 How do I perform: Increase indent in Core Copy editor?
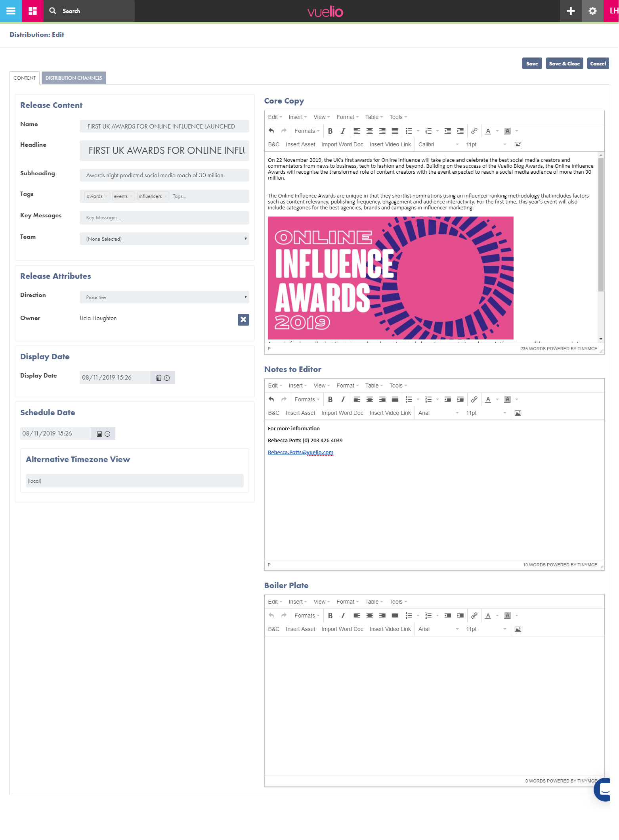coord(460,131)
